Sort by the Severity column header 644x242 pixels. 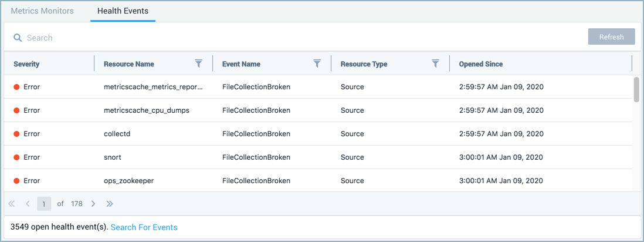(26, 64)
